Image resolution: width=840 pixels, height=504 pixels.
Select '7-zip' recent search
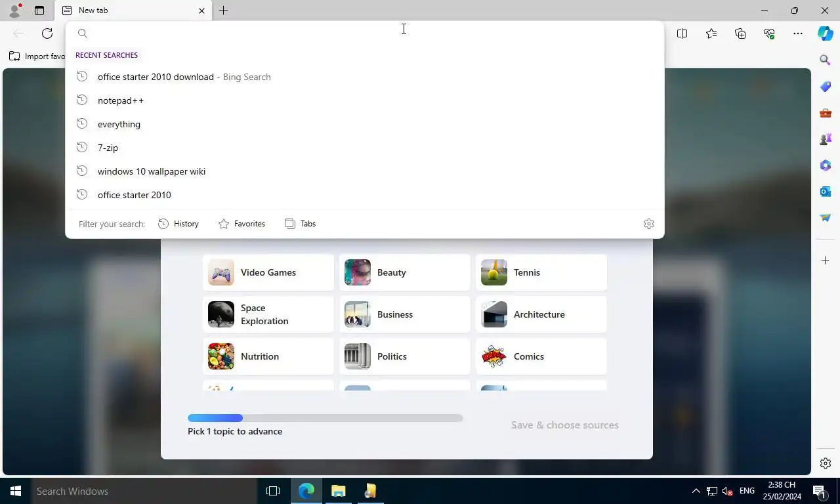coord(365,148)
